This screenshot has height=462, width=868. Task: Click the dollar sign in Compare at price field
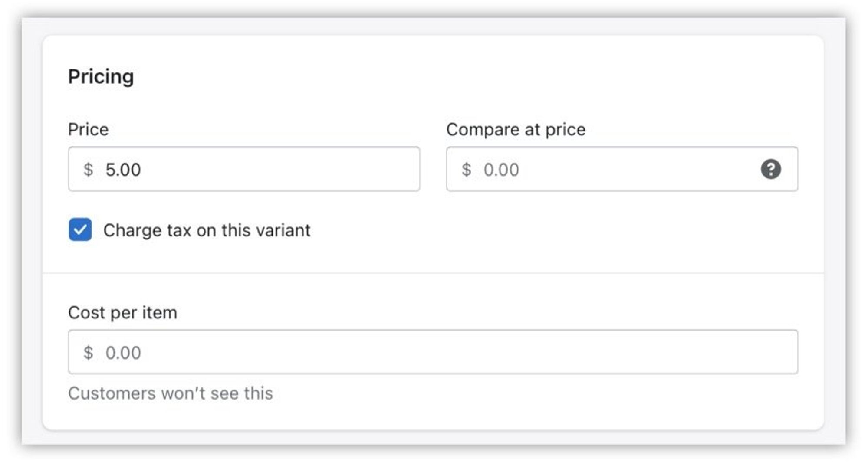click(467, 169)
